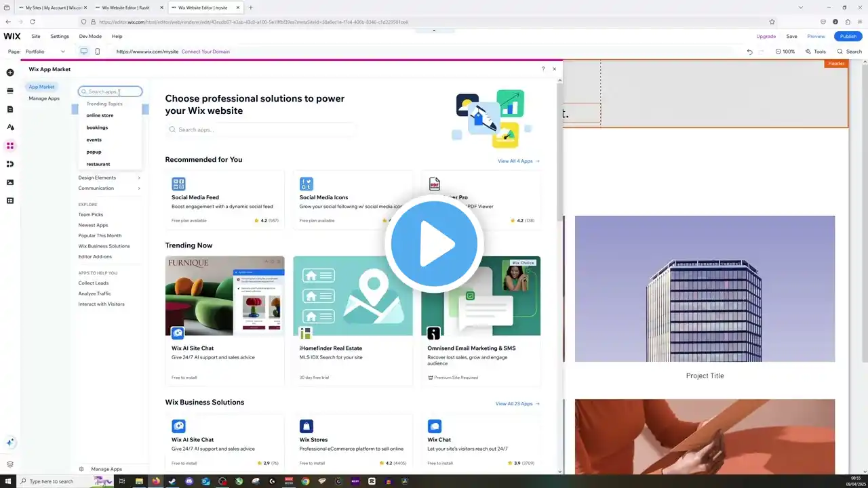The width and height of the screenshot is (868, 488).
Task: Expand the Communication category
Action: 109,188
